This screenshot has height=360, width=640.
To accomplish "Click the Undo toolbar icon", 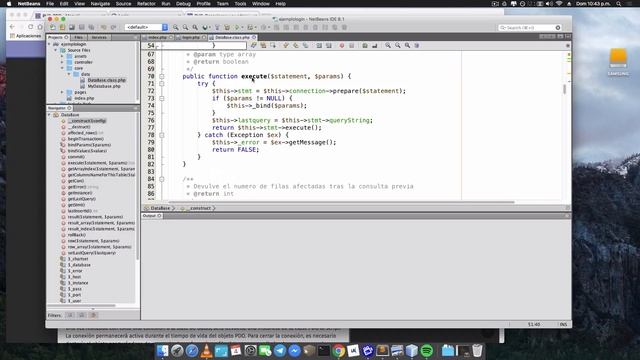I will pyautogui.click(x=104, y=27).
